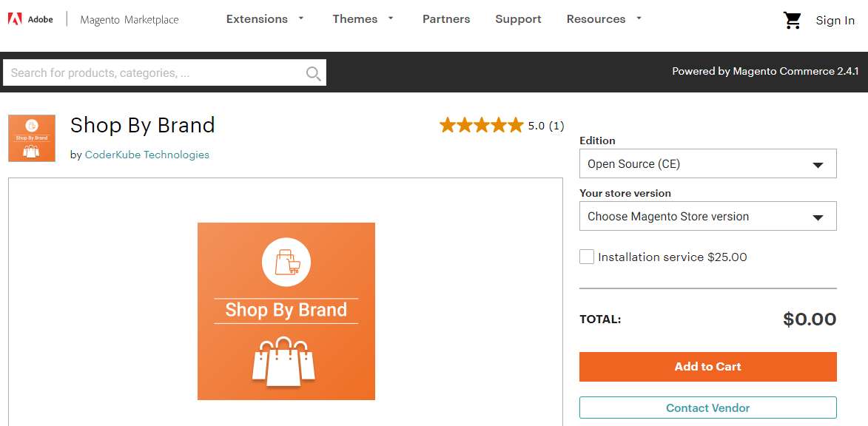Screen dimensions: 868x426
Task: Click the Shop By Brand title
Action: (x=142, y=126)
